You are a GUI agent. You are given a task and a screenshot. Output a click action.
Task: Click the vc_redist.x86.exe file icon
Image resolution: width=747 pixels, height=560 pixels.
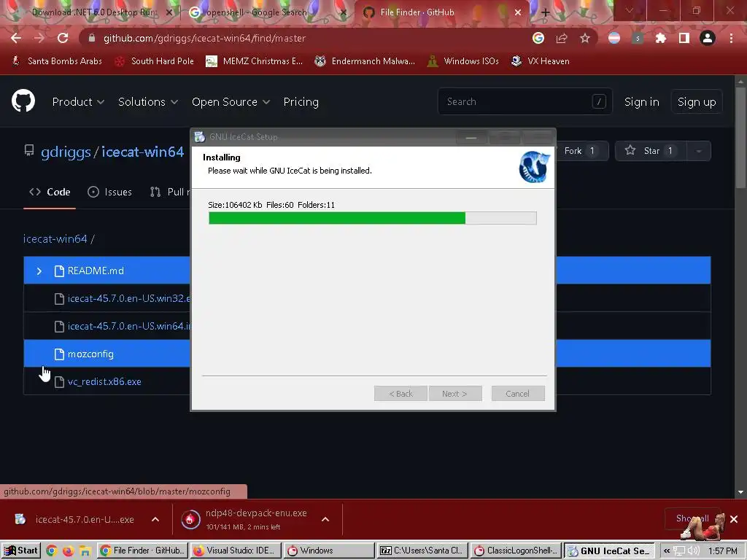59,382
